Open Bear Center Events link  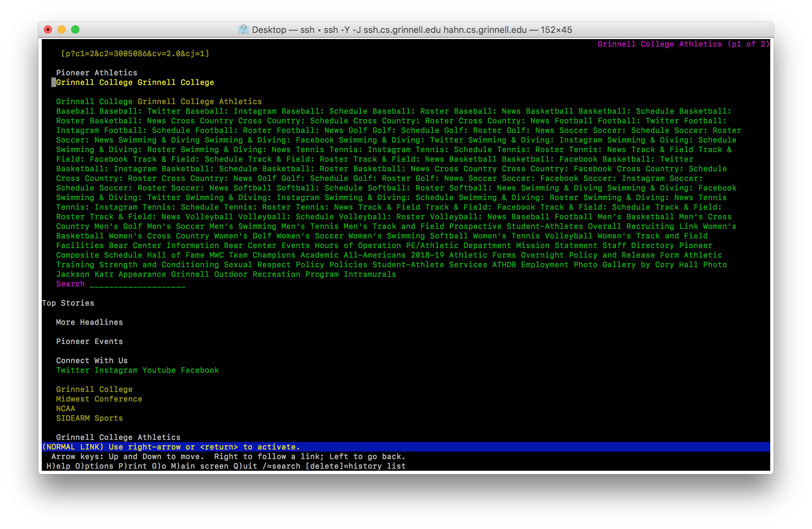[x=267, y=246]
